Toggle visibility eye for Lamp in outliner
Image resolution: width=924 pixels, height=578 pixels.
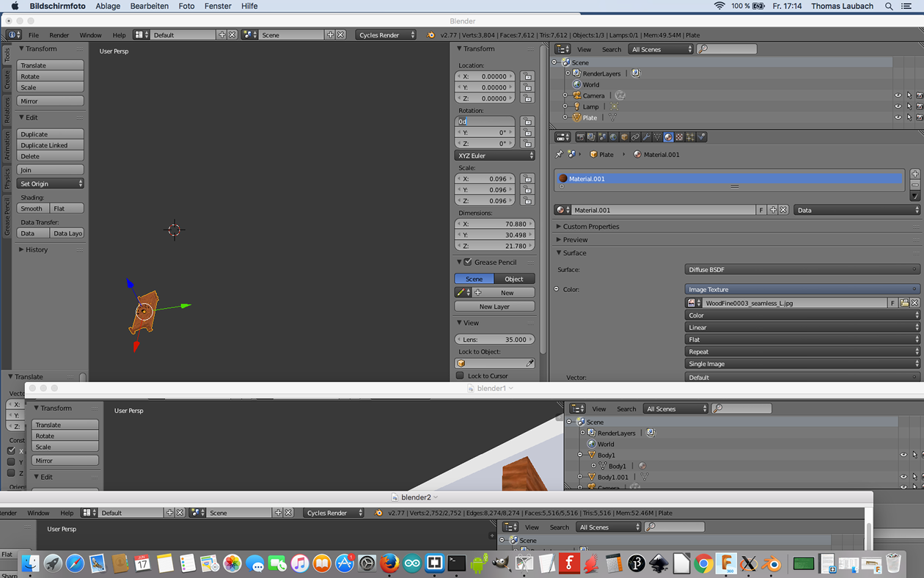(898, 106)
